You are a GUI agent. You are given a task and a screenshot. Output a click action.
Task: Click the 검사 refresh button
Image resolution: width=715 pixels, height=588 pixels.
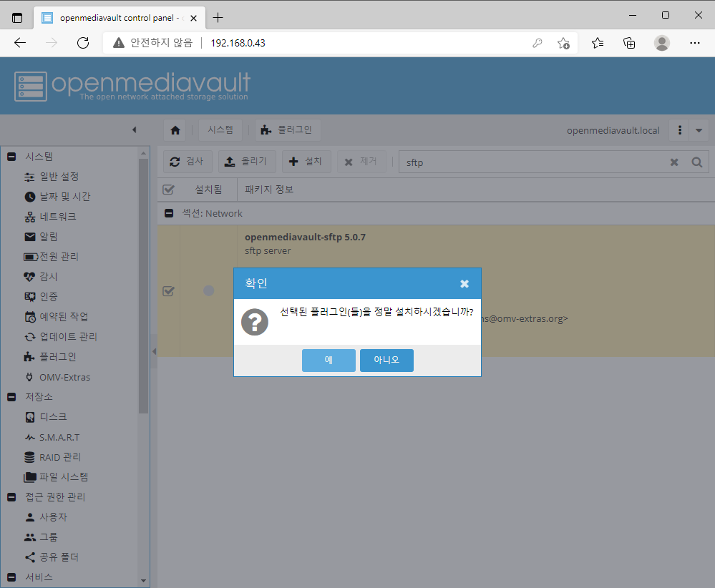pos(188,162)
